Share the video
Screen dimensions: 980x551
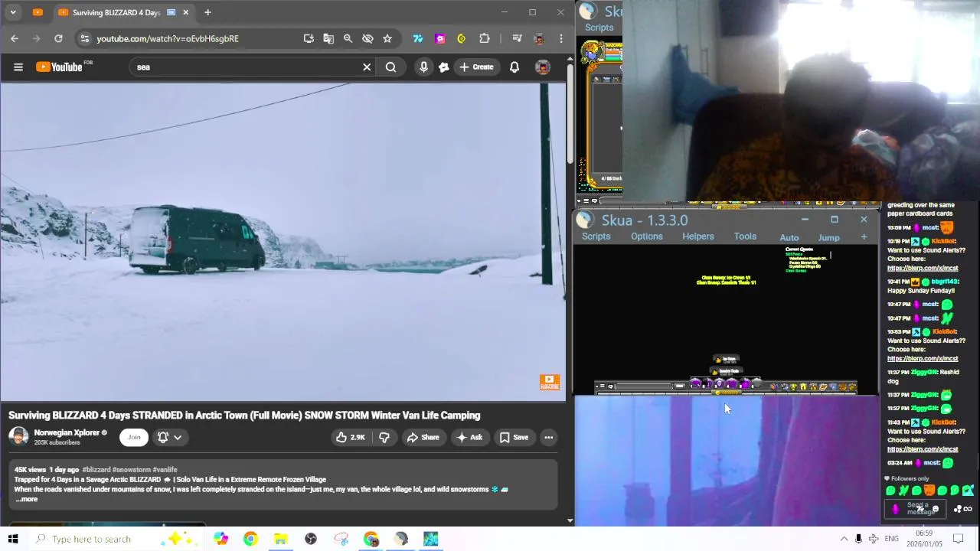click(x=423, y=438)
